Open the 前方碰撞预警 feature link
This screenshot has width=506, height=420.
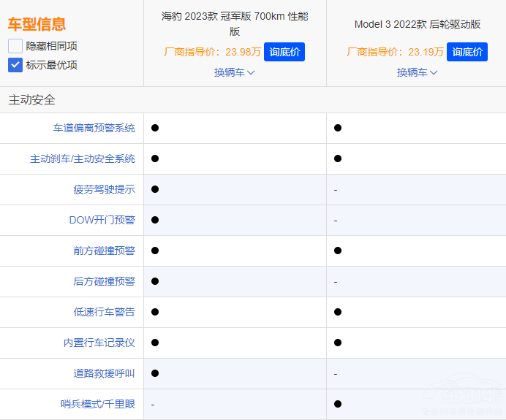[x=104, y=251]
